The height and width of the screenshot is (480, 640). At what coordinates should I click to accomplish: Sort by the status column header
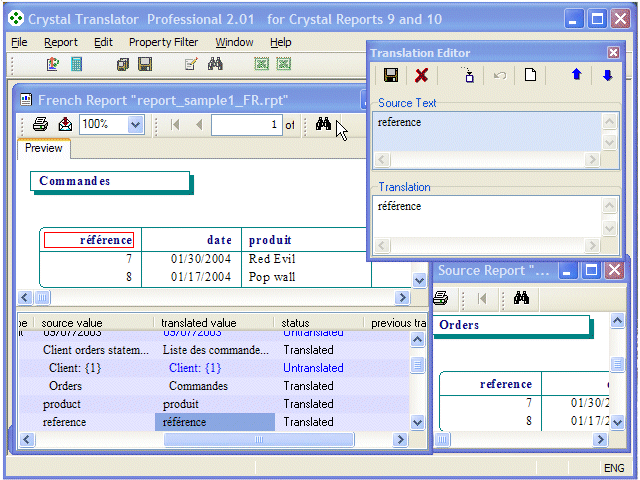tap(318, 323)
